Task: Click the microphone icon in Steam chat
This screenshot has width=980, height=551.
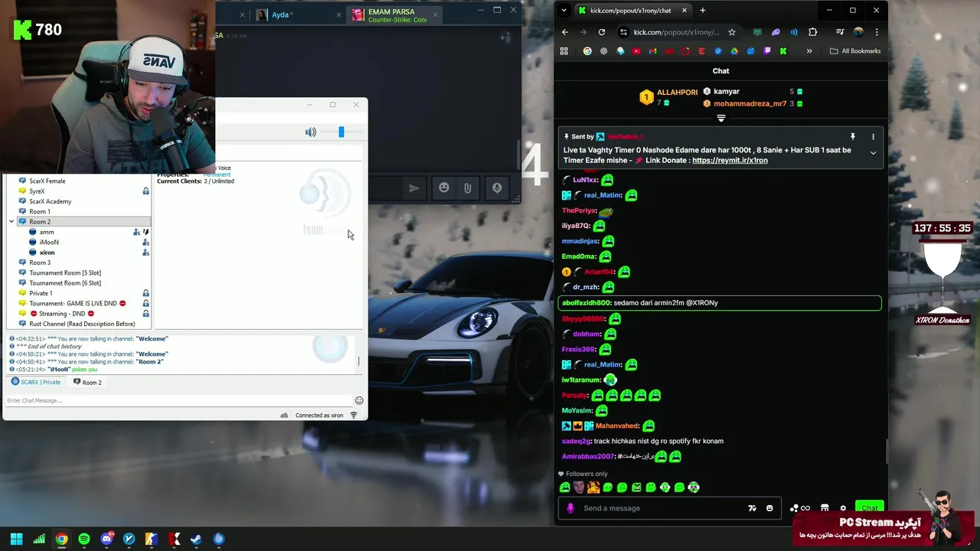Action: [x=497, y=187]
